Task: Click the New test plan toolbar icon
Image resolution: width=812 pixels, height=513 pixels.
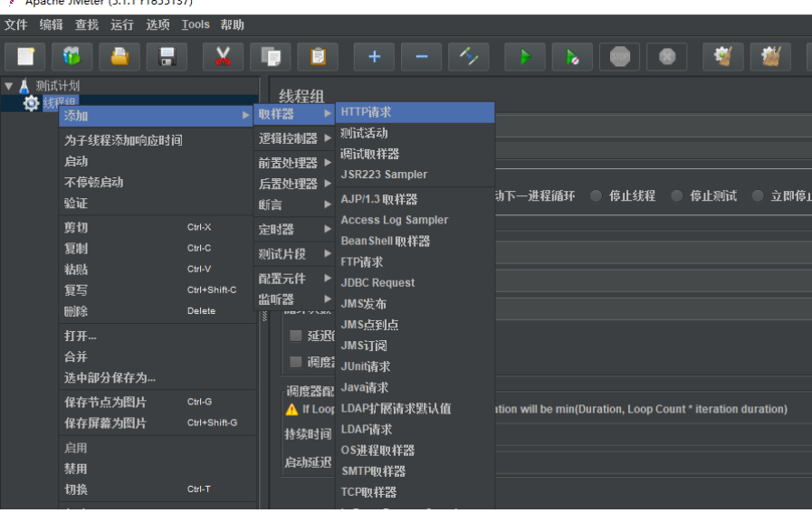Action: tap(25, 56)
